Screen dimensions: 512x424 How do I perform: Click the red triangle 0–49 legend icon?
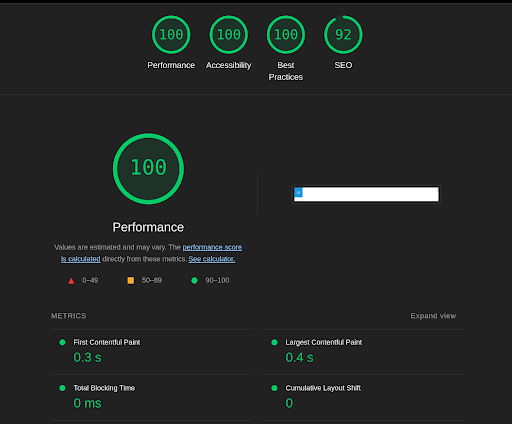tap(71, 281)
